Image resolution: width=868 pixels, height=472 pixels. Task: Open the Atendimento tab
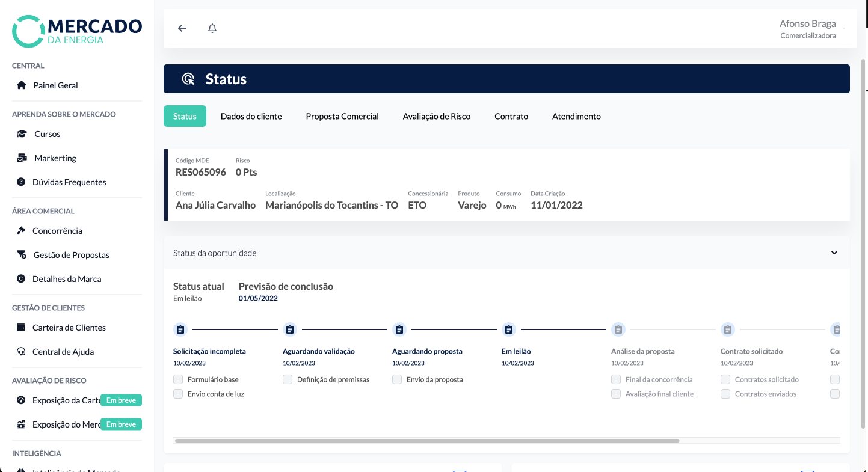click(x=576, y=116)
